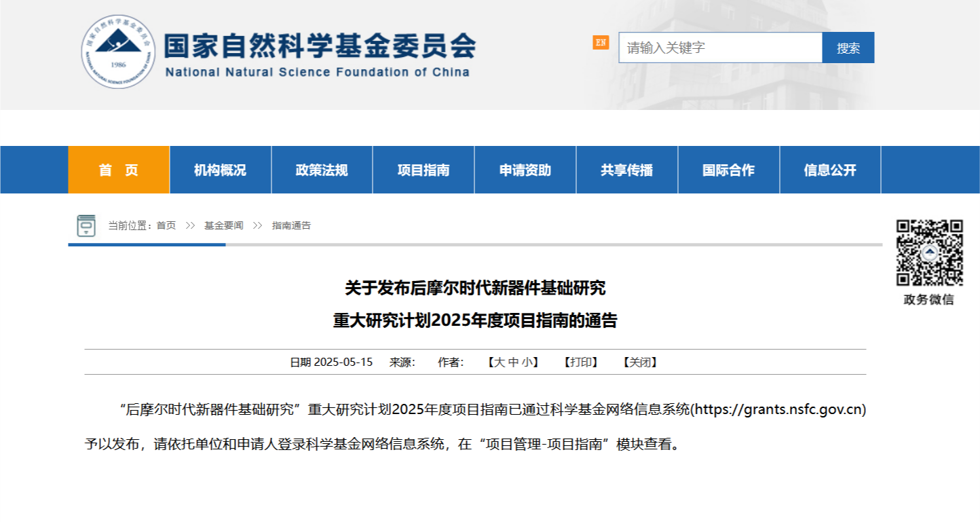Focus the 请输入关键字 search field
The image size is (980, 522).
[x=719, y=48]
